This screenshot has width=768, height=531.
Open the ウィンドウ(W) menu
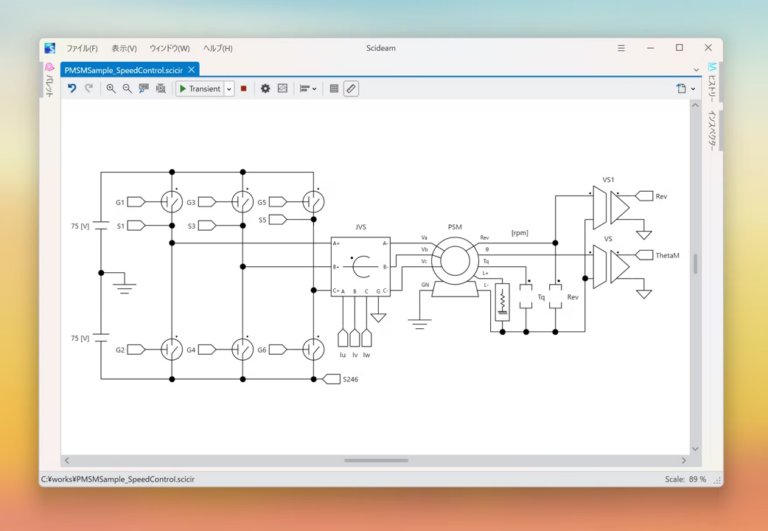(x=169, y=48)
